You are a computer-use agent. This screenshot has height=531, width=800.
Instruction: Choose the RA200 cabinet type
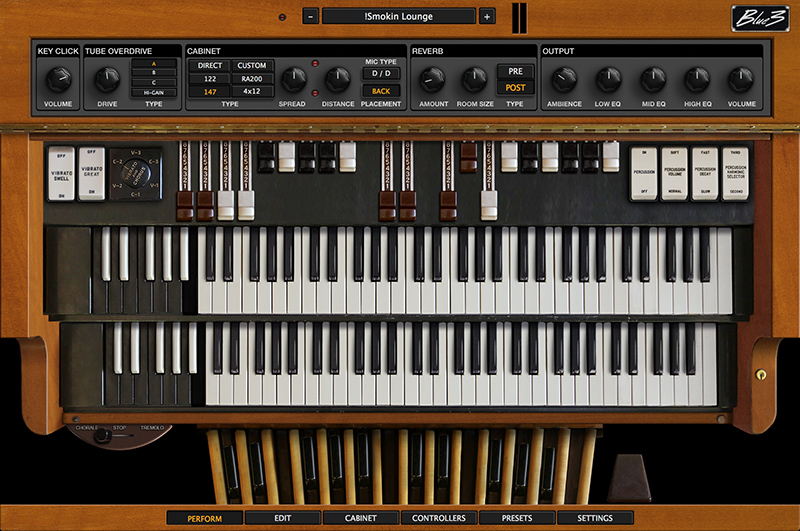pos(251,78)
